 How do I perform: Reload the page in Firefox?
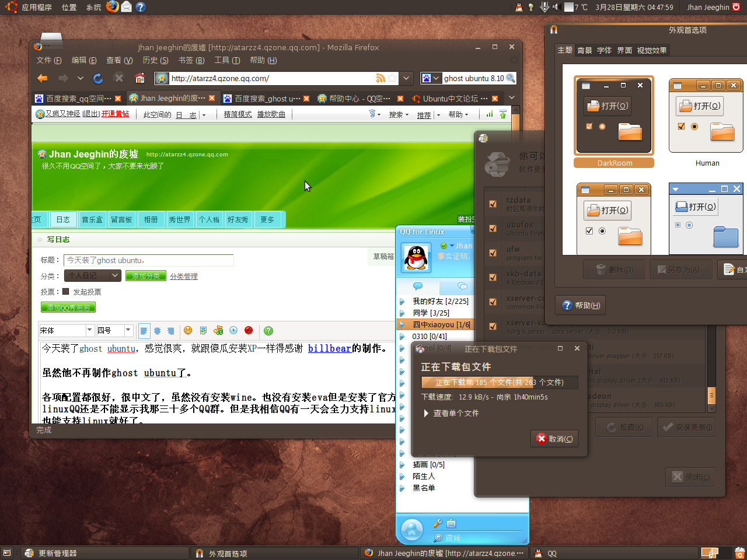coord(98,78)
